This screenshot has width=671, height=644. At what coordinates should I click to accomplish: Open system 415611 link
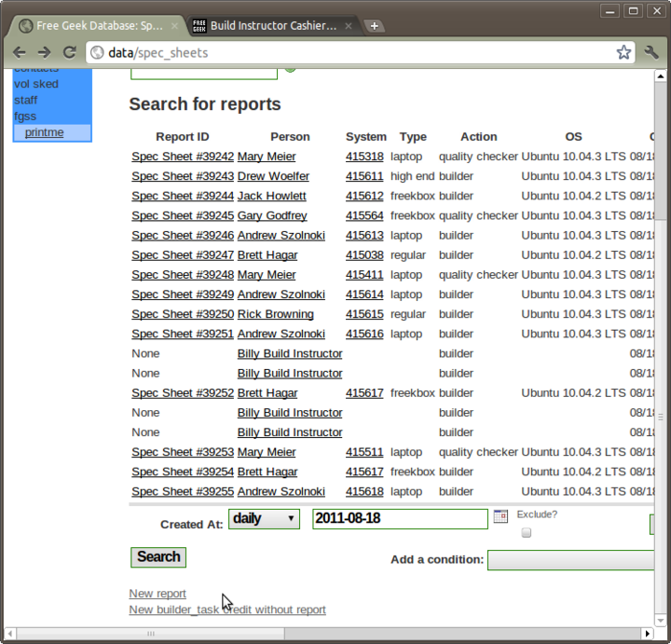pos(364,176)
